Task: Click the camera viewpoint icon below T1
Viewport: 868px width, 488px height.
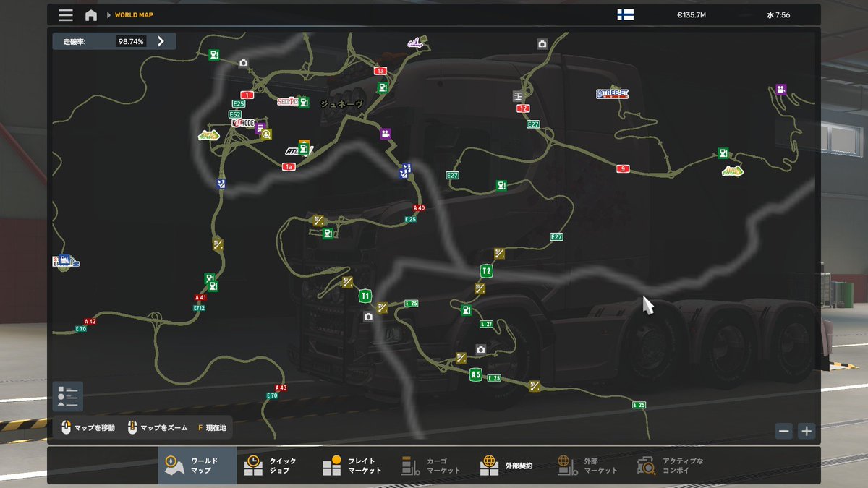Action: click(x=368, y=316)
